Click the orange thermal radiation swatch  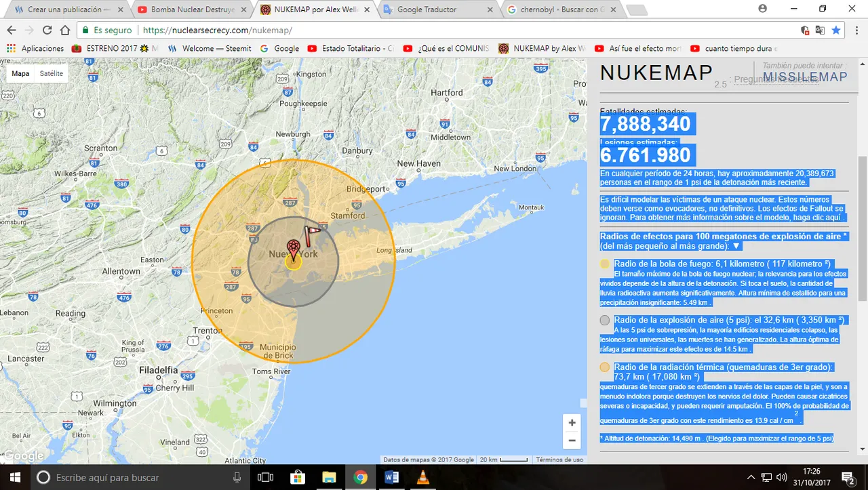[x=605, y=367]
